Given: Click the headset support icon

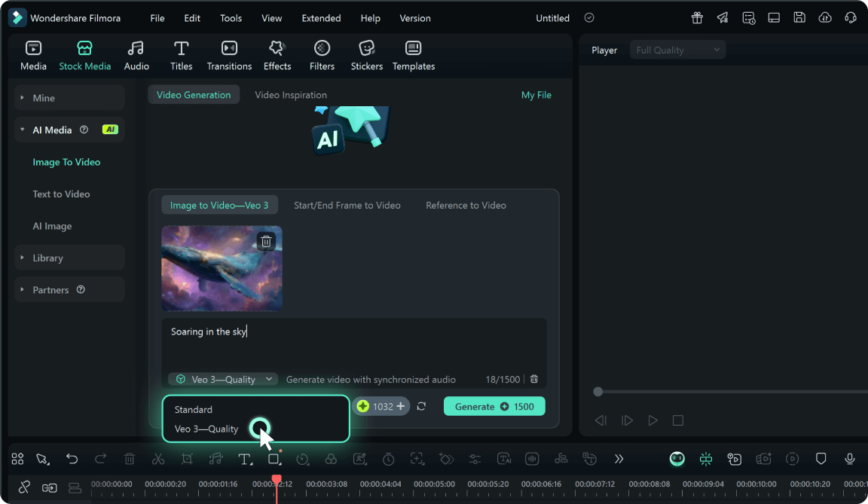Looking at the screenshot, I should [850, 17].
